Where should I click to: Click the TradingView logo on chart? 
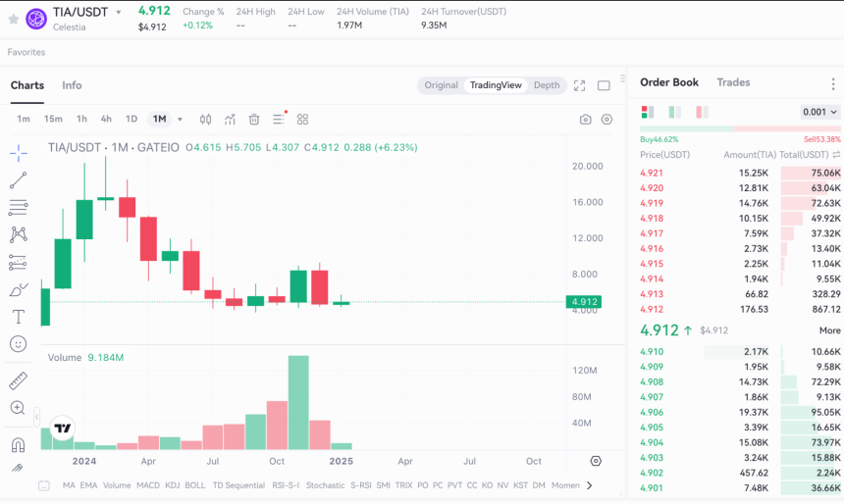[x=63, y=428]
